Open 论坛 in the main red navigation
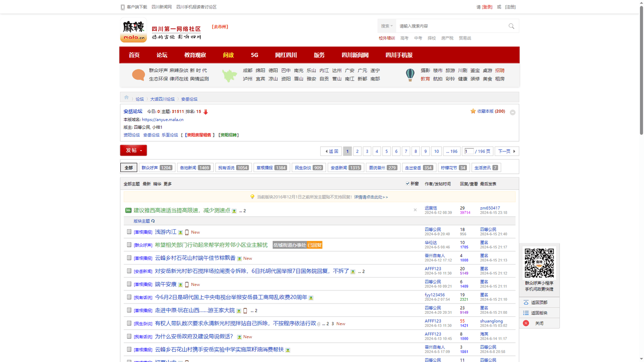 pyautogui.click(x=162, y=55)
